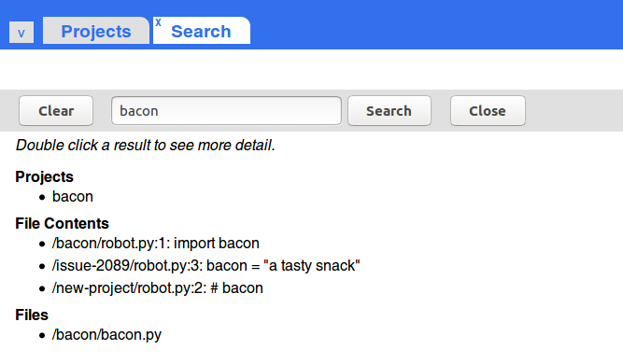Image resolution: width=623 pixels, height=364 pixels.
Task: Run the query with the Search button
Action: 389,111
